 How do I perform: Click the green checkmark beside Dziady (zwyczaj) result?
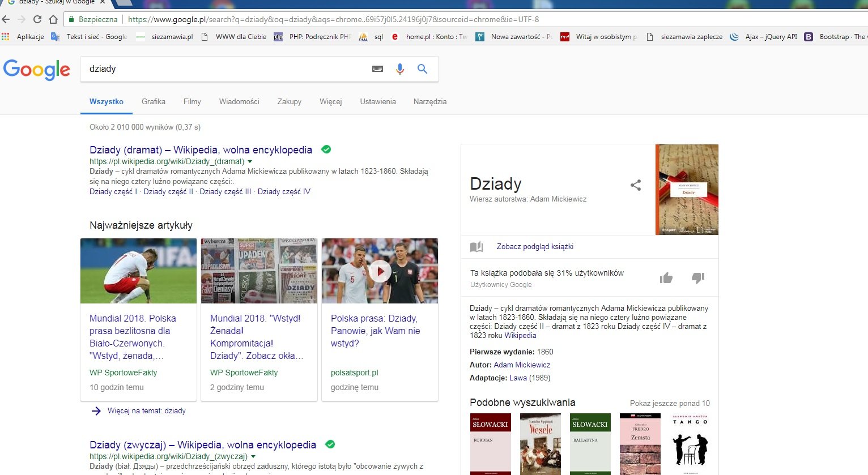pos(330,444)
